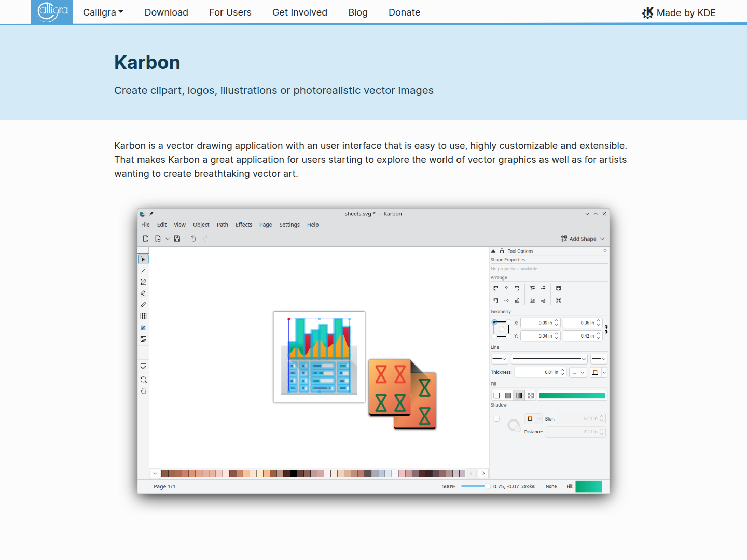Open the For Users page
The width and height of the screenshot is (747, 560).
pyautogui.click(x=230, y=12)
